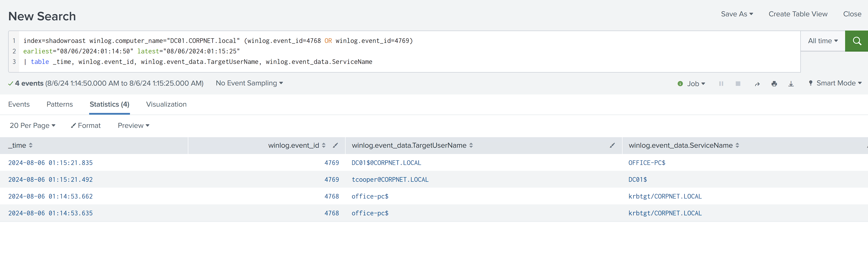The width and height of the screenshot is (868, 273).
Task: Click DC01$ service name value
Action: 637,180
